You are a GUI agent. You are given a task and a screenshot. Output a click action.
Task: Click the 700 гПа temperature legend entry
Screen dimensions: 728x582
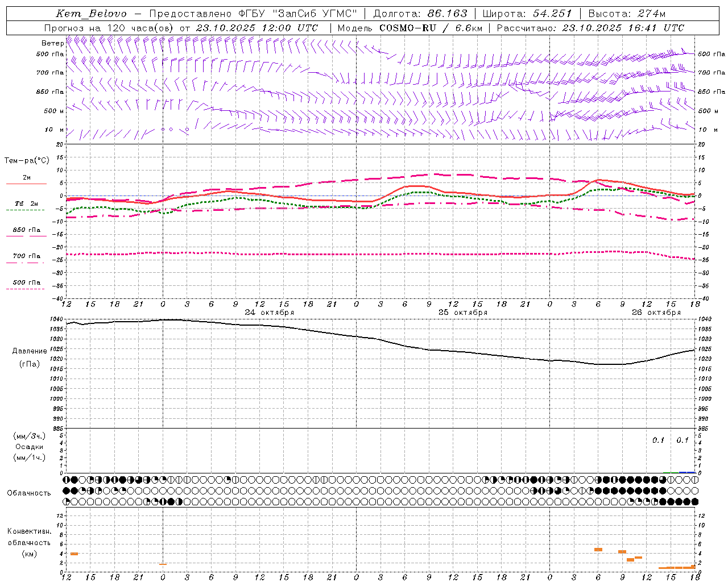25,262
